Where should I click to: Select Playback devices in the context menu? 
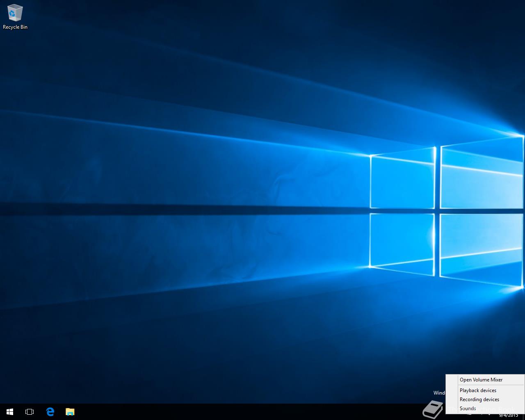coord(485,390)
